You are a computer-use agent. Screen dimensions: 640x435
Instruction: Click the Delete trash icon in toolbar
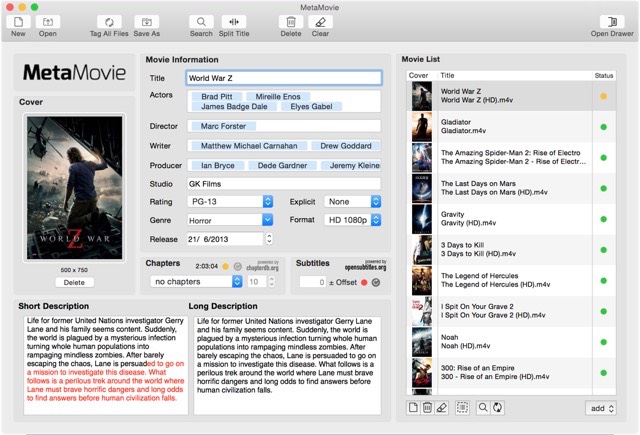click(x=291, y=22)
